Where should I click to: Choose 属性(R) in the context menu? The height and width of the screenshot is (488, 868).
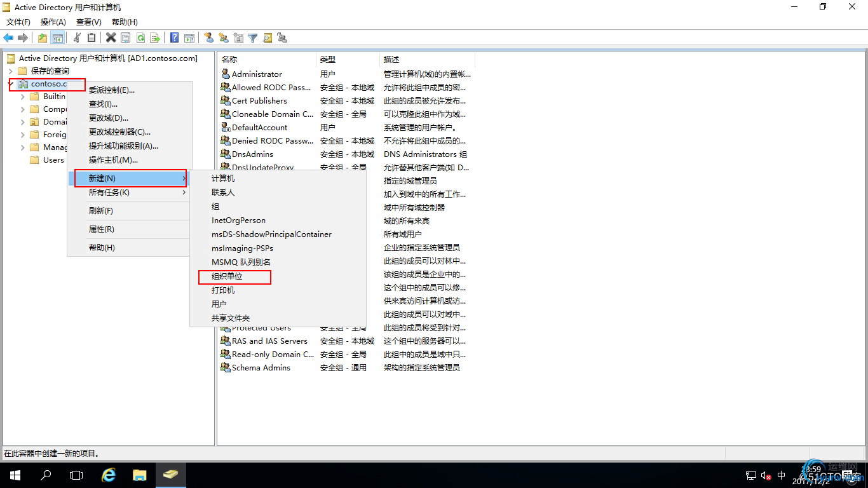(x=129, y=229)
